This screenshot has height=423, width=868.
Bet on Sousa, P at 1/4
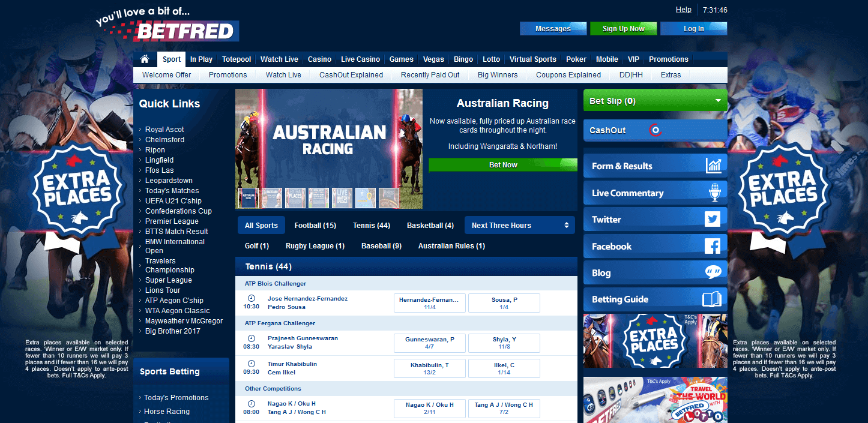[x=504, y=303]
